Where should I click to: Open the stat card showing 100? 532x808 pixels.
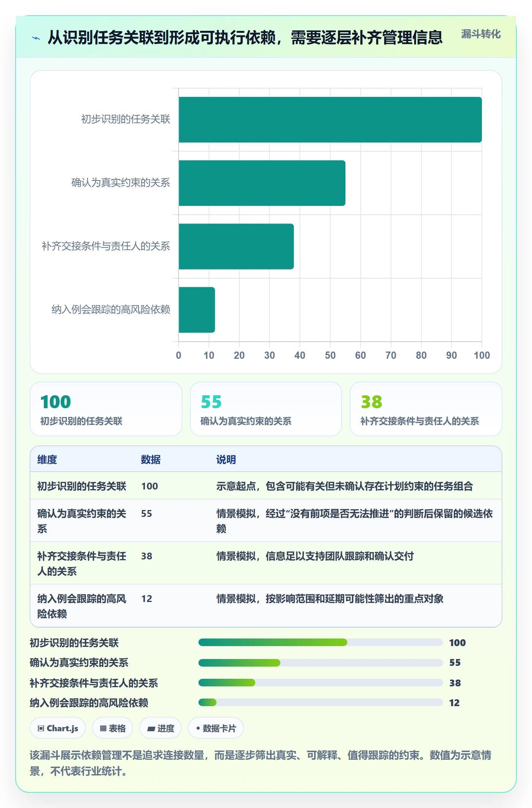pos(106,409)
